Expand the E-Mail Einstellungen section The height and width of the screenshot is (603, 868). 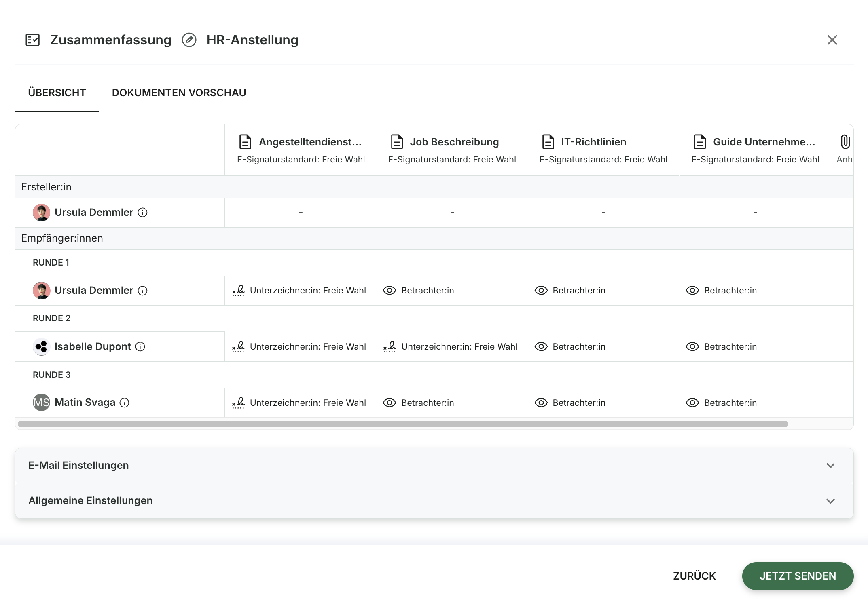(434, 466)
